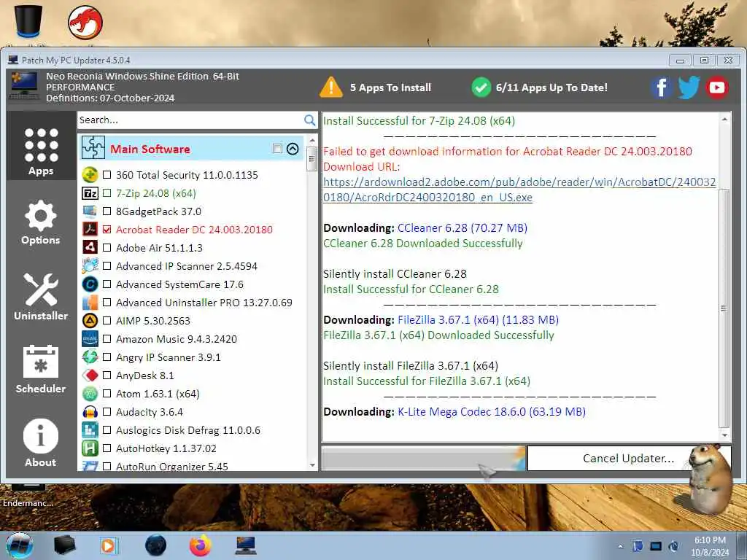The image size is (747, 560).
Task: Click the 7-Zip app icon
Action: 90,193
